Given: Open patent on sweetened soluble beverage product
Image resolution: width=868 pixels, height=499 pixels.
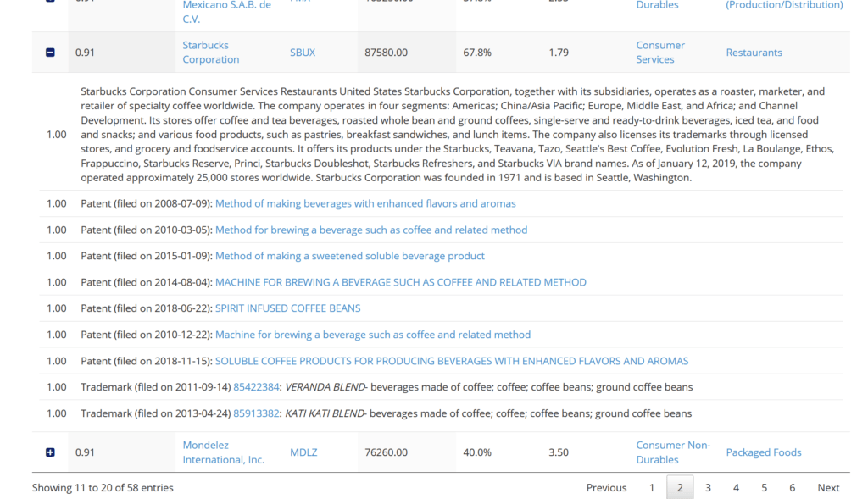Looking at the screenshot, I should coord(350,256).
